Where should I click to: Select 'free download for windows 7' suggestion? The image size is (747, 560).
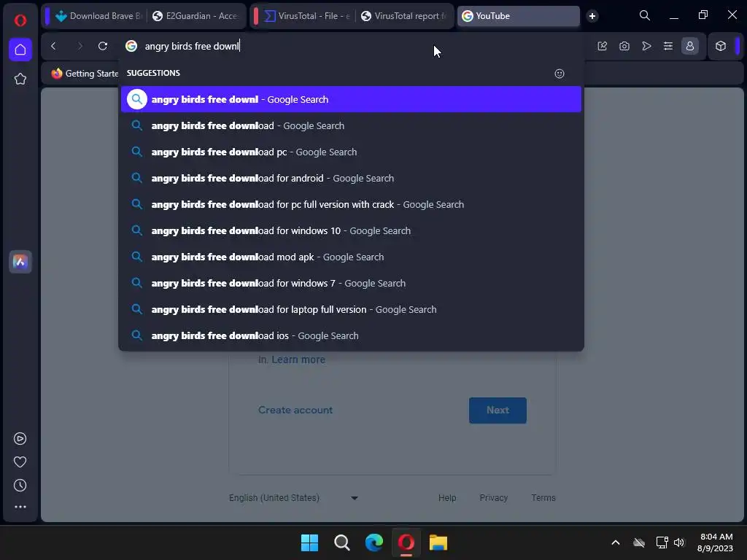[351, 283]
